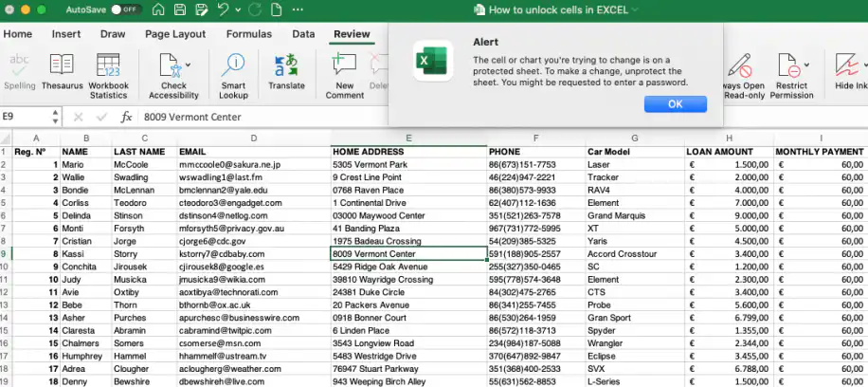This screenshot has width=868, height=387.
Task: Select column E header
Action: click(x=408, y=138)
